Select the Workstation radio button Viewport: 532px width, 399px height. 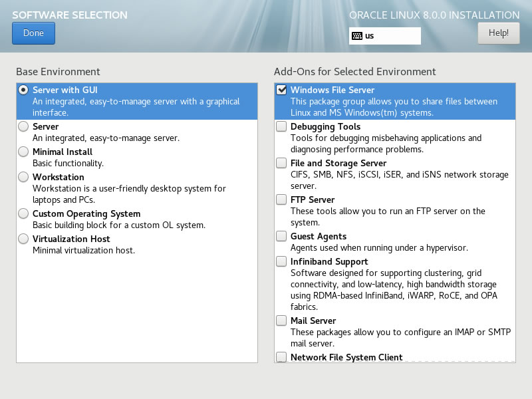pos(23,177)
